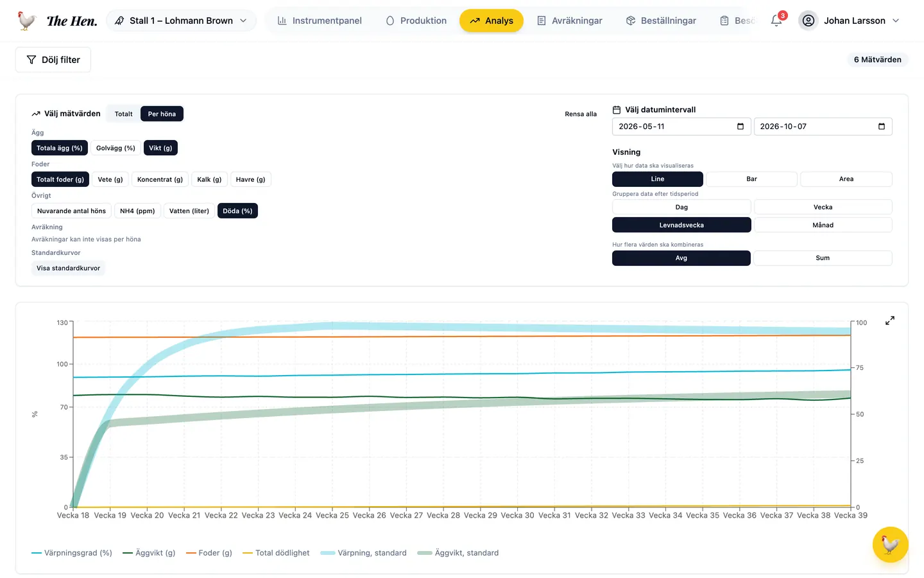
Task: Choose the Area visualisation
Action: pyautogui.click(x=846, y=179)
